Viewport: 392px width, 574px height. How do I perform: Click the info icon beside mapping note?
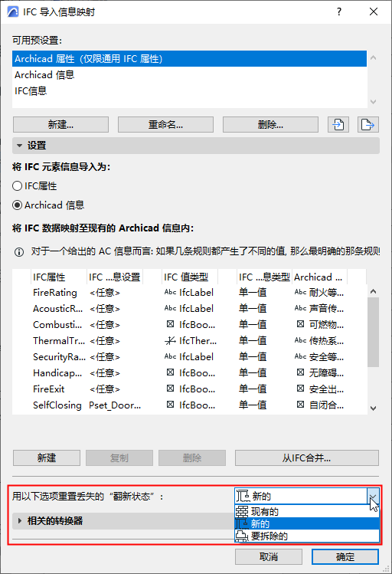click(19, 252)
